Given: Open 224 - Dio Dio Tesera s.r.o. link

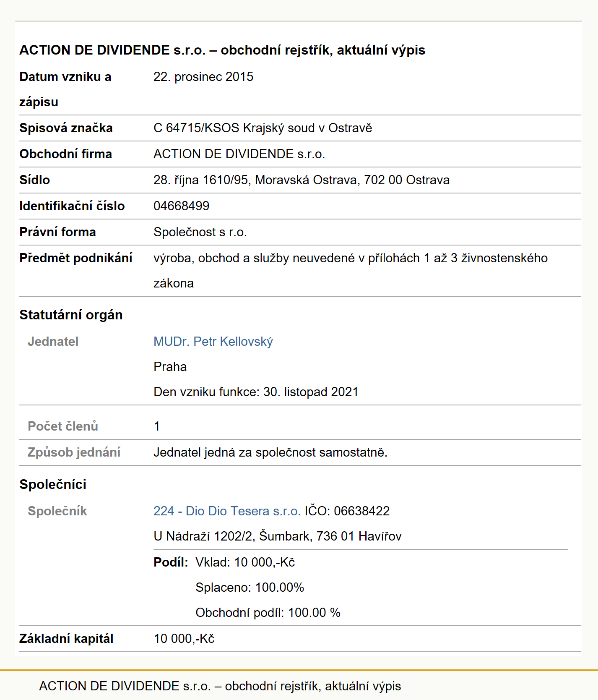Looking at the screenshot, I should pos(227,511).
